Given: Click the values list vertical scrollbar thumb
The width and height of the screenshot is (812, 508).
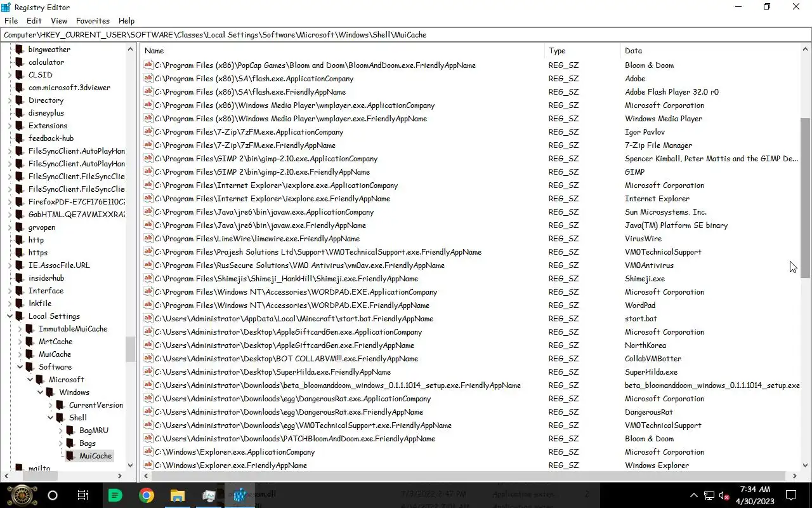Looking at the screenshot, I should (x=806, y=197).
